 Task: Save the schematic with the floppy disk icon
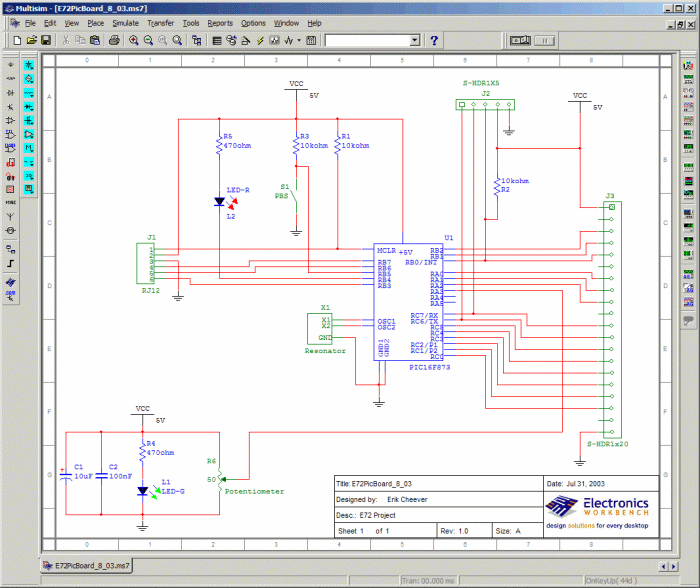[46, 41]
